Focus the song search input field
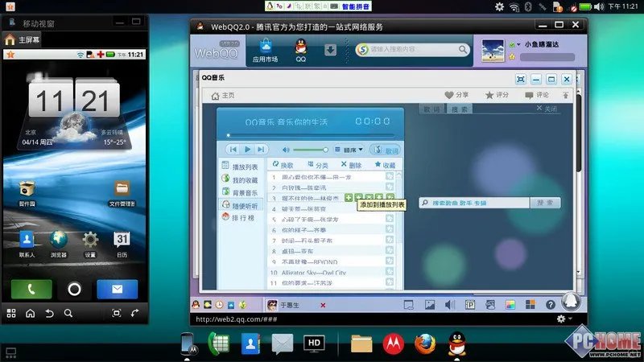 (x=474, y=203)
